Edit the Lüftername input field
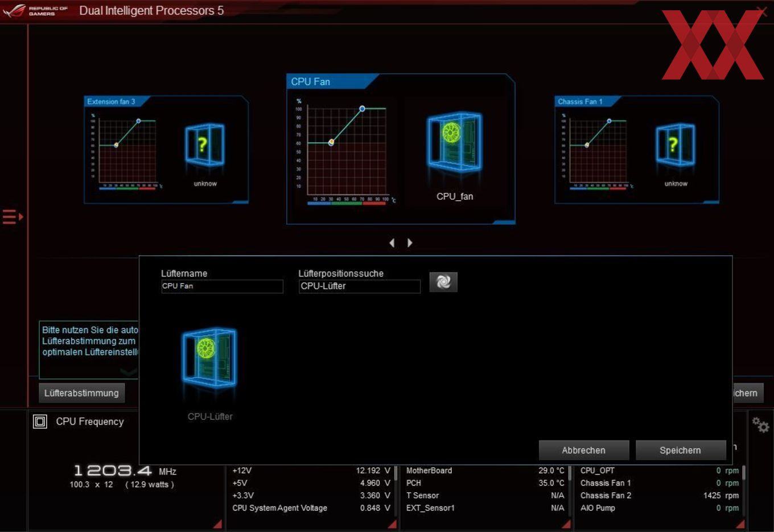The image size is (774, 532). [x=222, y=286]
